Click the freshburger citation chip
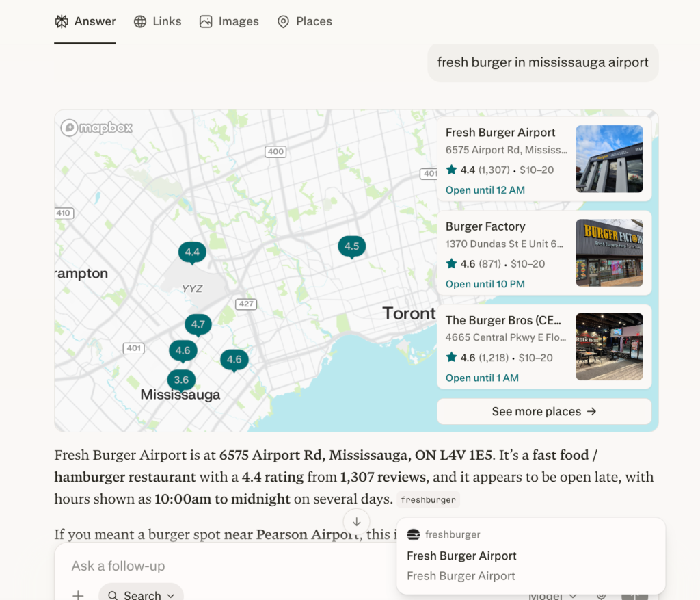Image resolution: width=700 pixels, height=600 pixels. 428,500
